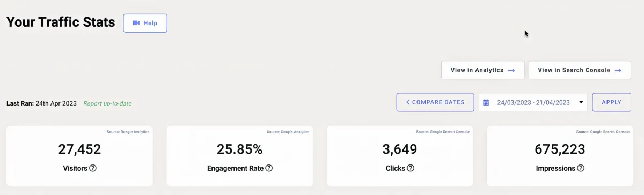The width and height of the screenshot is (644, 195).
Task: Open View in Search Console
Action: pos(580,70)
